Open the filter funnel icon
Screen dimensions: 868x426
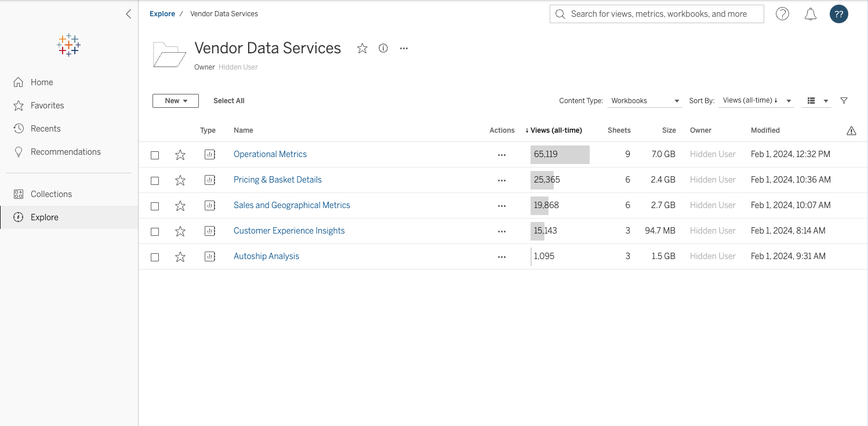click(x=844, y=101)
